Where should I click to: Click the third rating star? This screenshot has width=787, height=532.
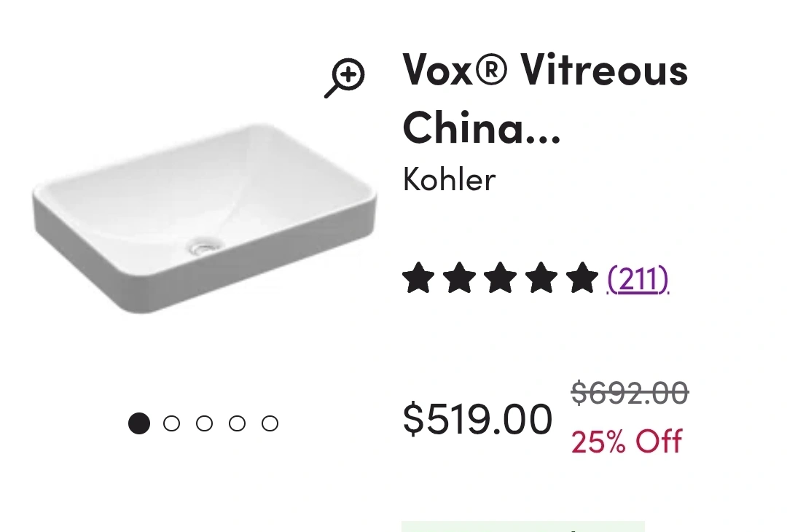coord(501,278)
